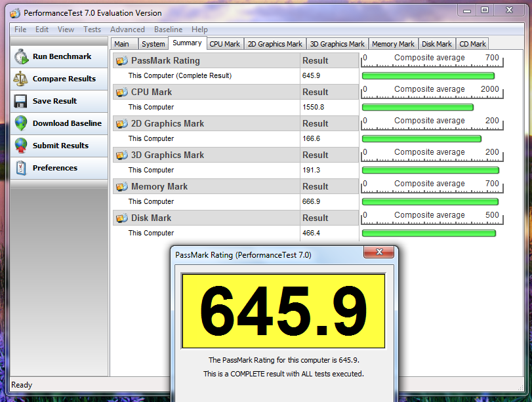Viewport: 532px width, 402px height.
Task: Click the Memory Mark green result bar
Action: click(x=430, y=202)
